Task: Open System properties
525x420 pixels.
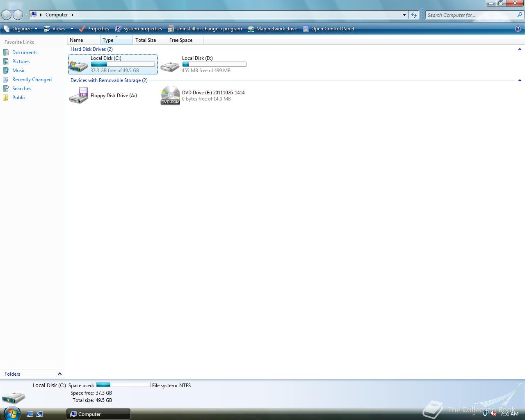Action: click(139, 29)
